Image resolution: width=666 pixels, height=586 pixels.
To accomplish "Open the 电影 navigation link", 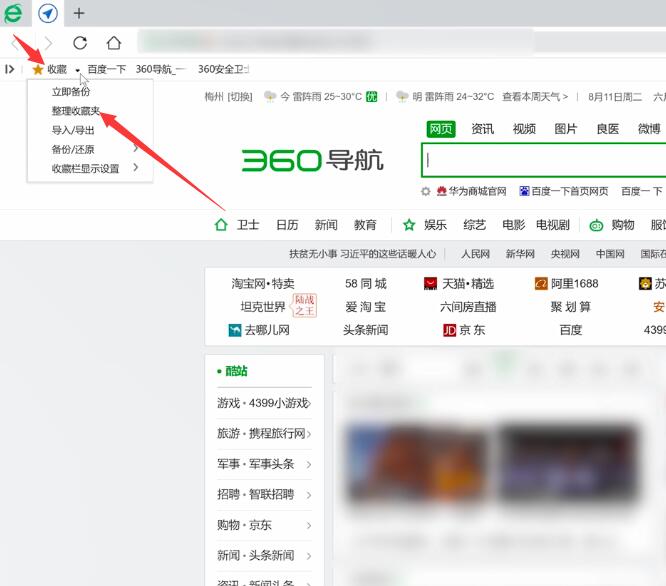I will (x=514, y=225).
